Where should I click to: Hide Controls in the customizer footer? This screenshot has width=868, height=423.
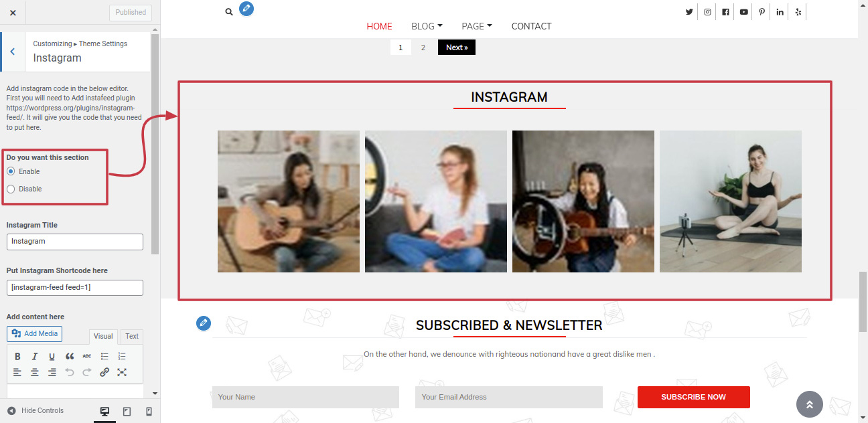pos(35,410)
